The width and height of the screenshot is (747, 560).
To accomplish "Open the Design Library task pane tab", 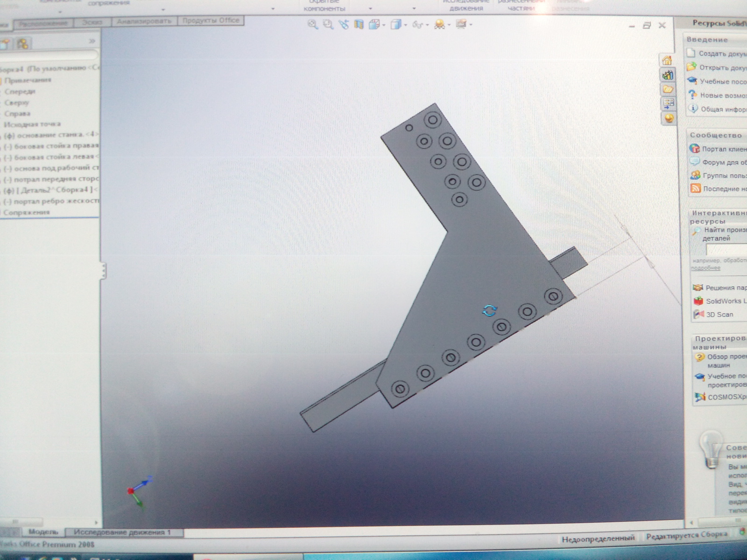I will [668, 75].
